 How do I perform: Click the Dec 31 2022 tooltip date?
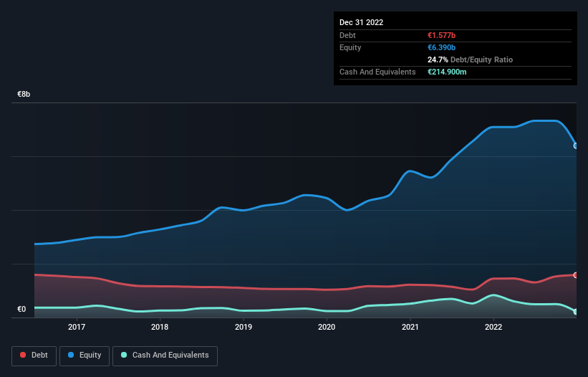pos(361,22)
